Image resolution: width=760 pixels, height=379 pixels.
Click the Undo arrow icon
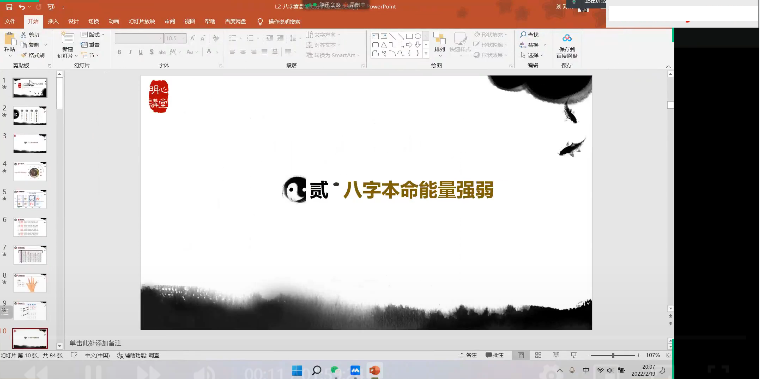22,7
